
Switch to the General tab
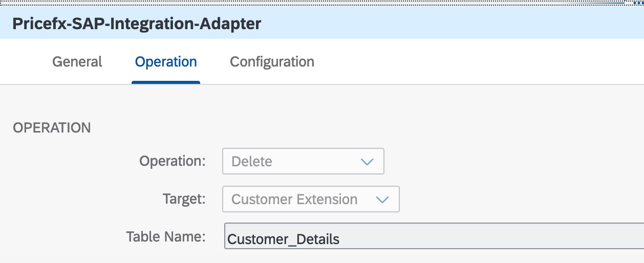pyautogui.click(x=77, y=62)
